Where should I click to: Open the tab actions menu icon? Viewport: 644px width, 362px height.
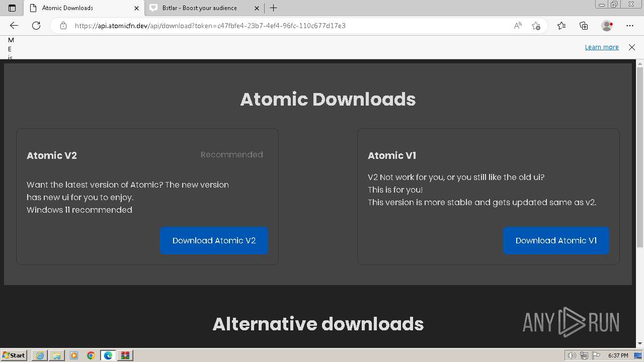pyautogui.click(x=12, y=8)
